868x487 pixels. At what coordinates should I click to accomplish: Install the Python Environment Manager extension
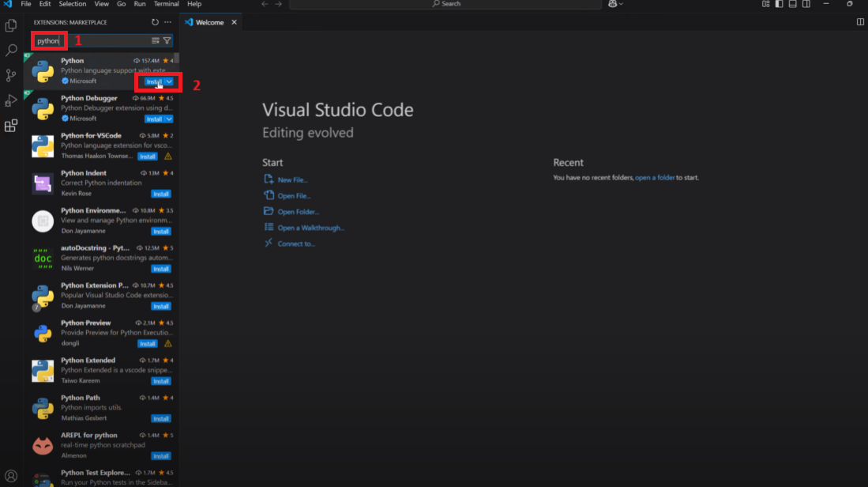tap(161, 232)
